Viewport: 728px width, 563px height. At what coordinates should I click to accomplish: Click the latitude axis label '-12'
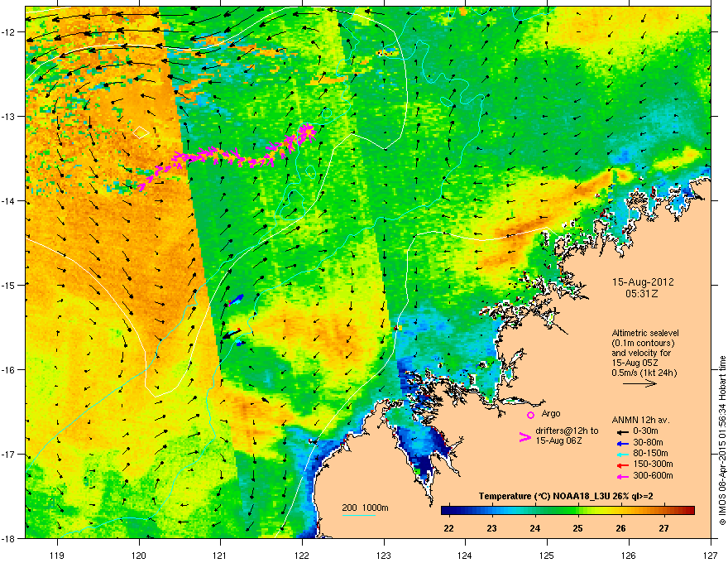pos(9,31)
